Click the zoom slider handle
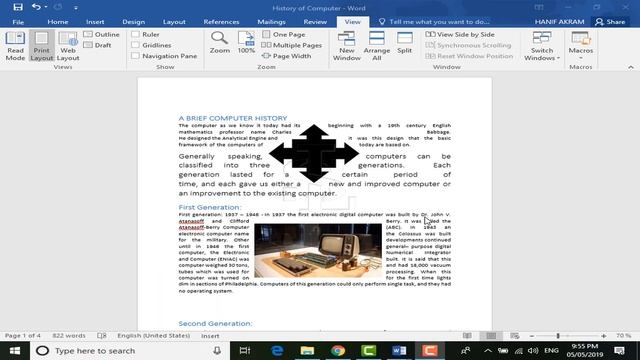 558,336
